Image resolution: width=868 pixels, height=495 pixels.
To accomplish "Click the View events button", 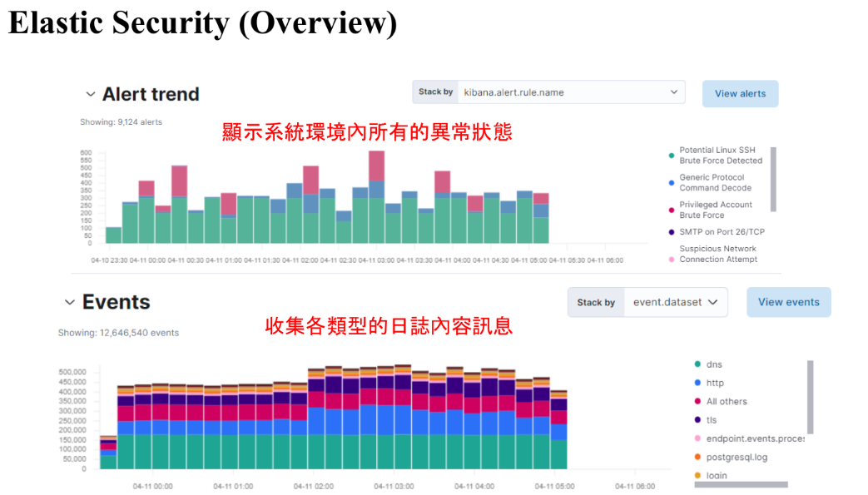I will (x=788, y=302).
